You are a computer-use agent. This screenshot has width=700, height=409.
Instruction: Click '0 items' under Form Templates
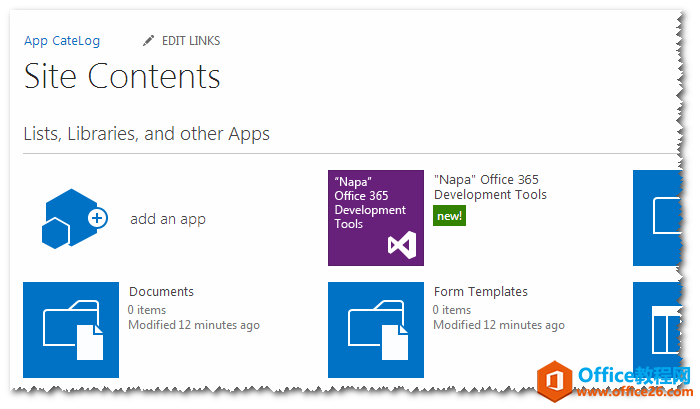(452, 309)
